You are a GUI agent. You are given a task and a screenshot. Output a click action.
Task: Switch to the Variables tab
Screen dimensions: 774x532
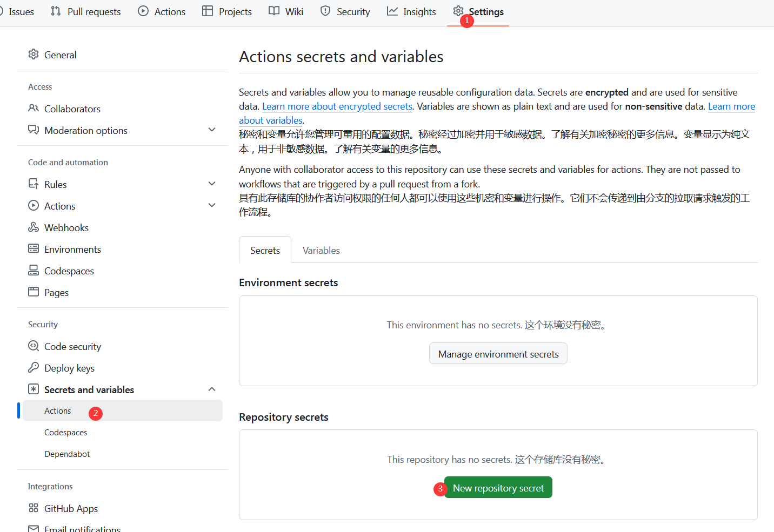click(x=321, y=250)
